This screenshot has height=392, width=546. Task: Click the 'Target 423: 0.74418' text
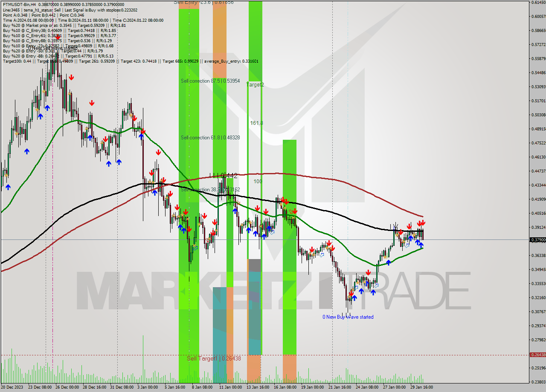click(139, 61)
